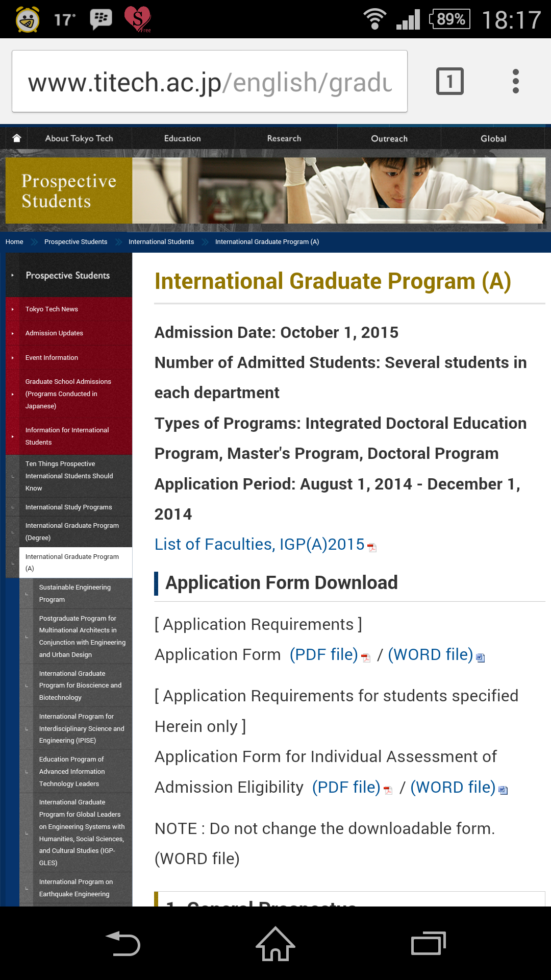Screen dimensions: 551x980
Task: Open International Study Programs sidebar item
Action: (x=69, y=507)
